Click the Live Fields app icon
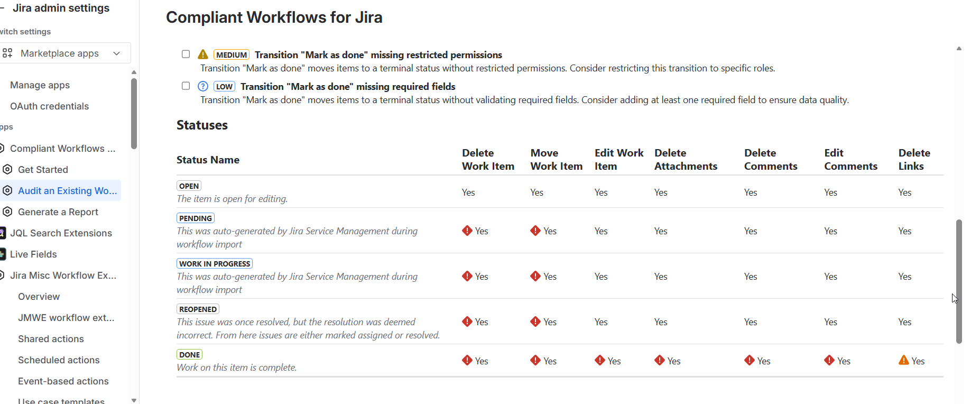This screenshot has height=404, width=980. tap(3, 254)
